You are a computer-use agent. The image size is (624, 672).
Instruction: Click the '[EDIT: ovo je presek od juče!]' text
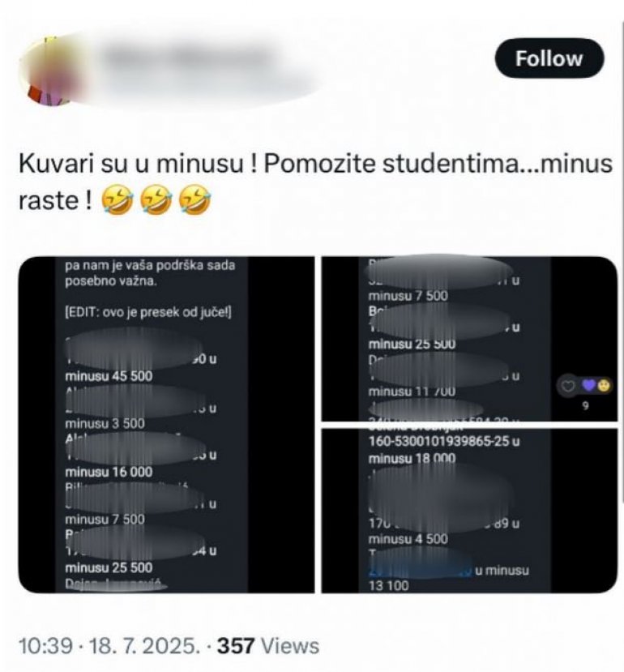coord(147,312)
